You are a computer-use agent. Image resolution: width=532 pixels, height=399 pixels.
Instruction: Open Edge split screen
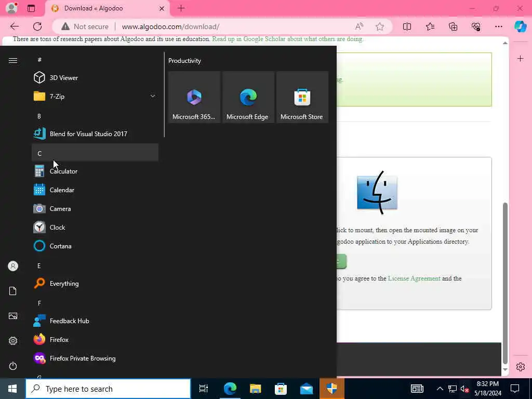(407, 26)
